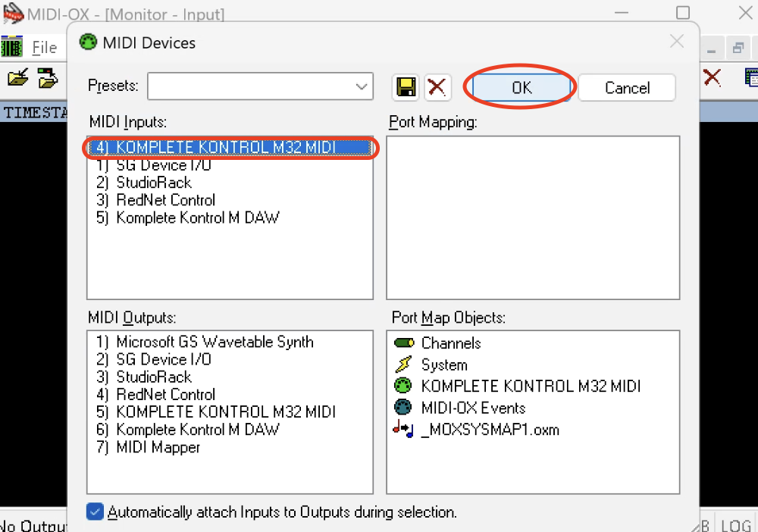Select Komplete Kontrol M DAW input
The width and height of the screenshot is (758, 532).
tap(230, 217)
